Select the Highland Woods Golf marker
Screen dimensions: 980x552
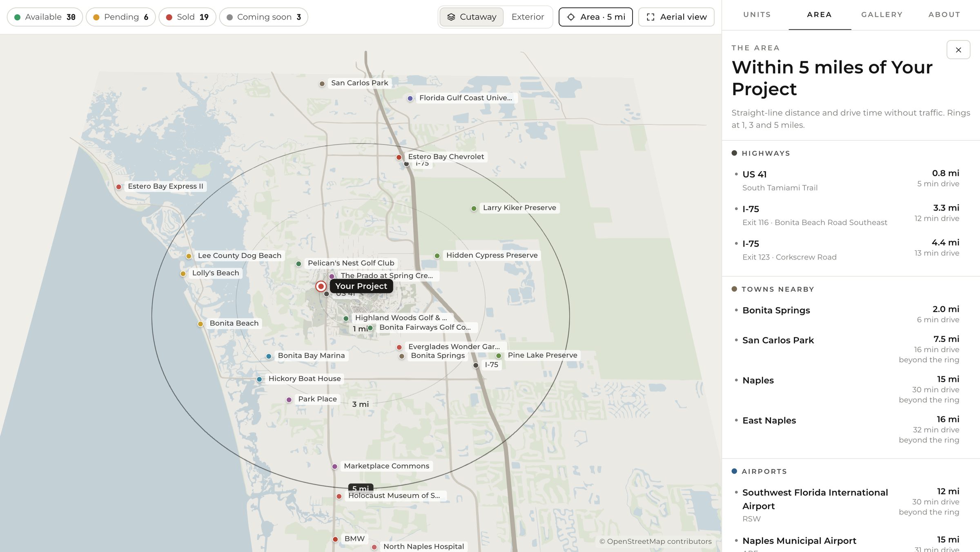coord(346,318)
